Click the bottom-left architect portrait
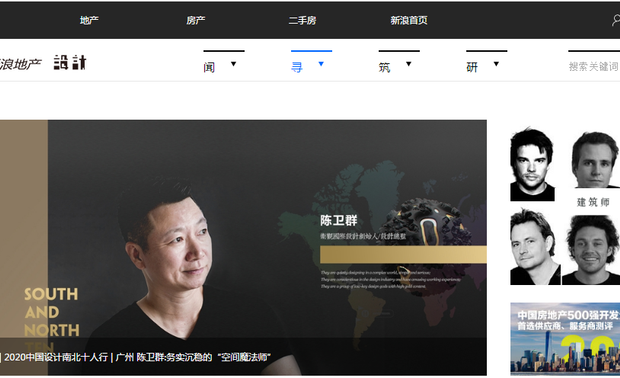This screenshot has height=378, width=620. click(x=535, y=246)
